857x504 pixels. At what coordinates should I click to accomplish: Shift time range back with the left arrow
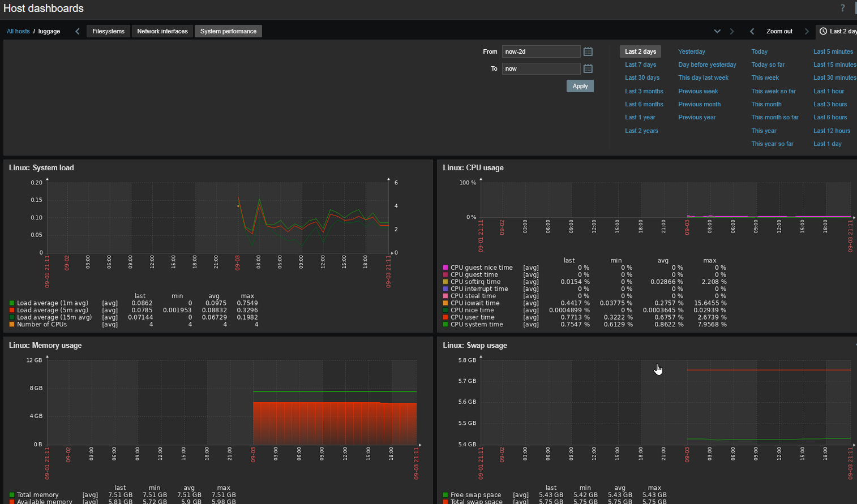[x=752, y=31]
